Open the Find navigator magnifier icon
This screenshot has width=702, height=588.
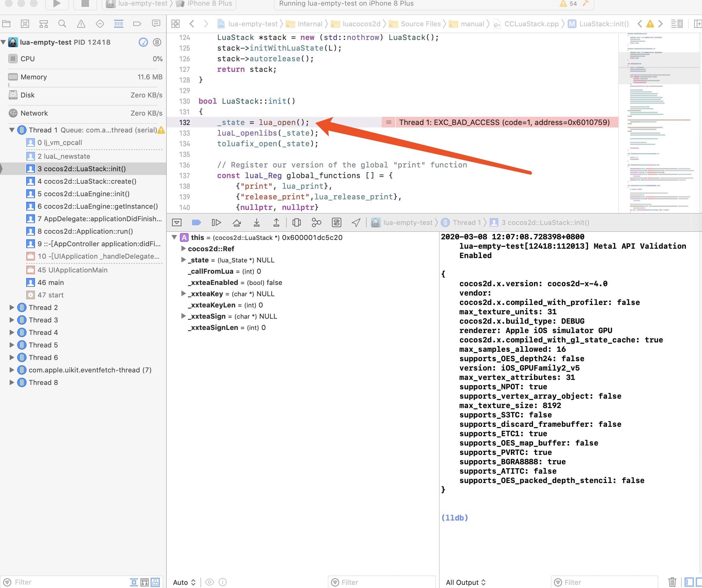(x=62, y=24)
